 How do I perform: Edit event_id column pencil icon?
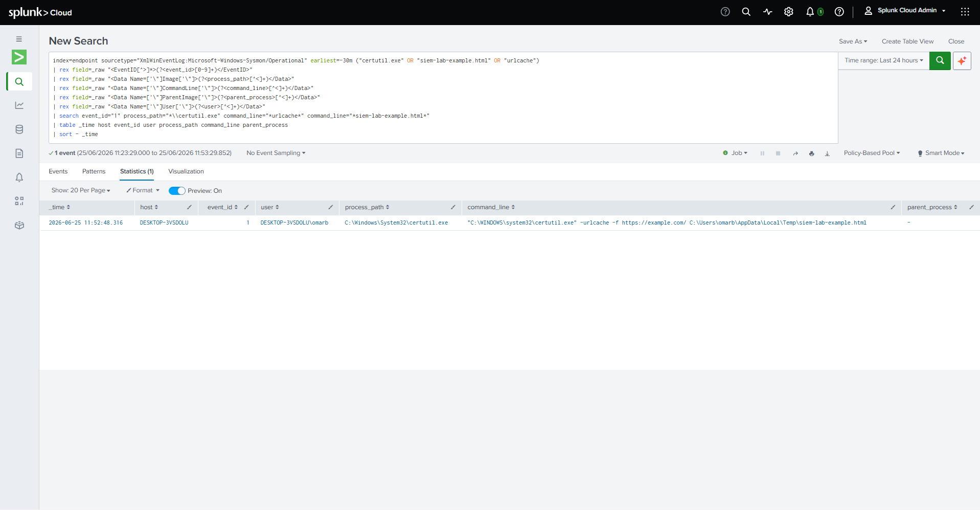click(246, 207)
